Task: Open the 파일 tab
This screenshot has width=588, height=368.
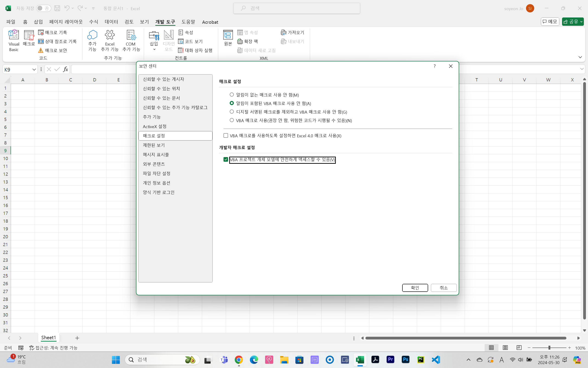Action: click(11, 22)
